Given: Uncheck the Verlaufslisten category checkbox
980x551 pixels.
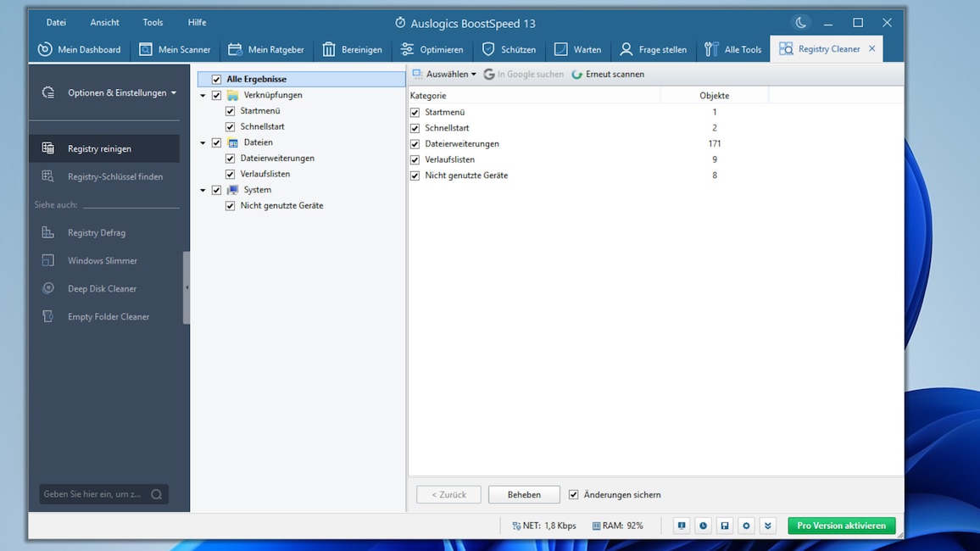Looking at the screenshot, I should coord(415,159).
